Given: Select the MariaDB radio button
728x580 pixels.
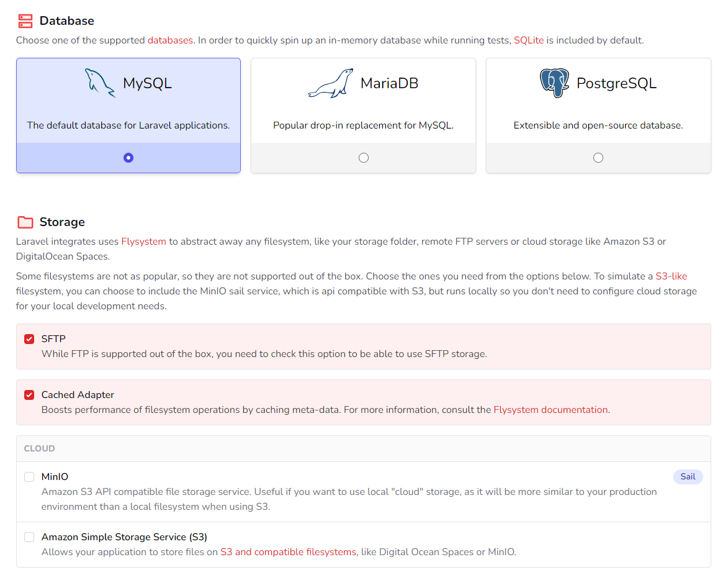Looking at the screenshot, I should (x=363, y=158).
